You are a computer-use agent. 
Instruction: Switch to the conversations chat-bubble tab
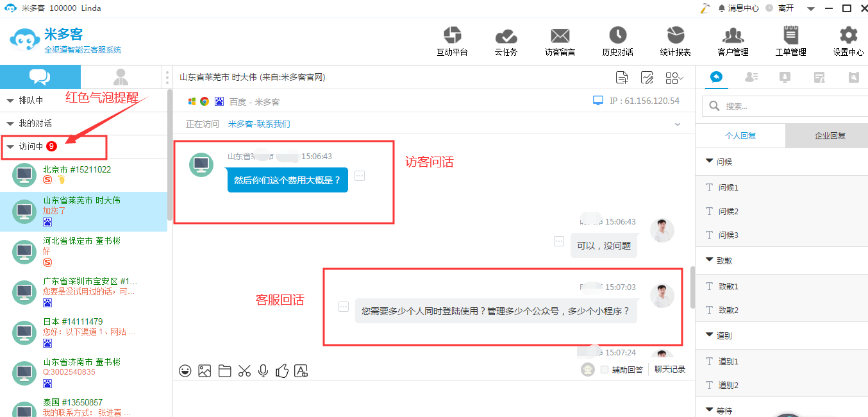40,77
